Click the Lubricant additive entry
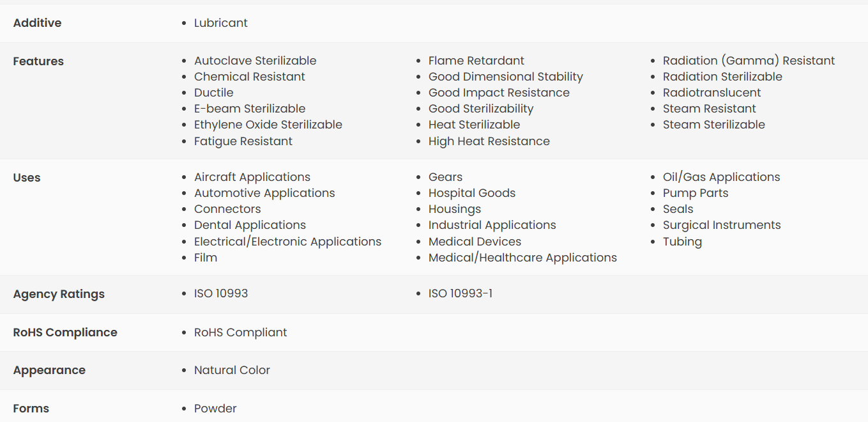 click(x=220, y=23)
